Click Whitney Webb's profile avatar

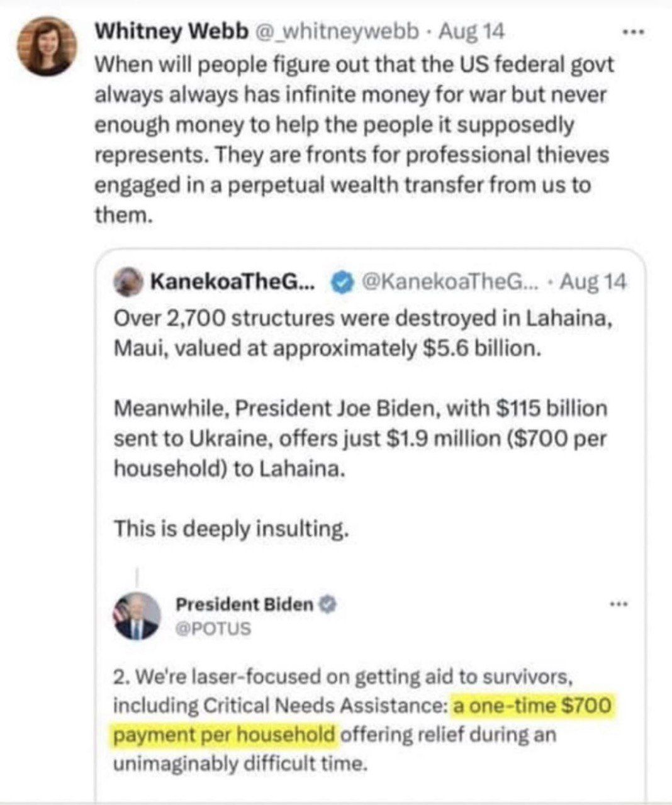(47, 46)
